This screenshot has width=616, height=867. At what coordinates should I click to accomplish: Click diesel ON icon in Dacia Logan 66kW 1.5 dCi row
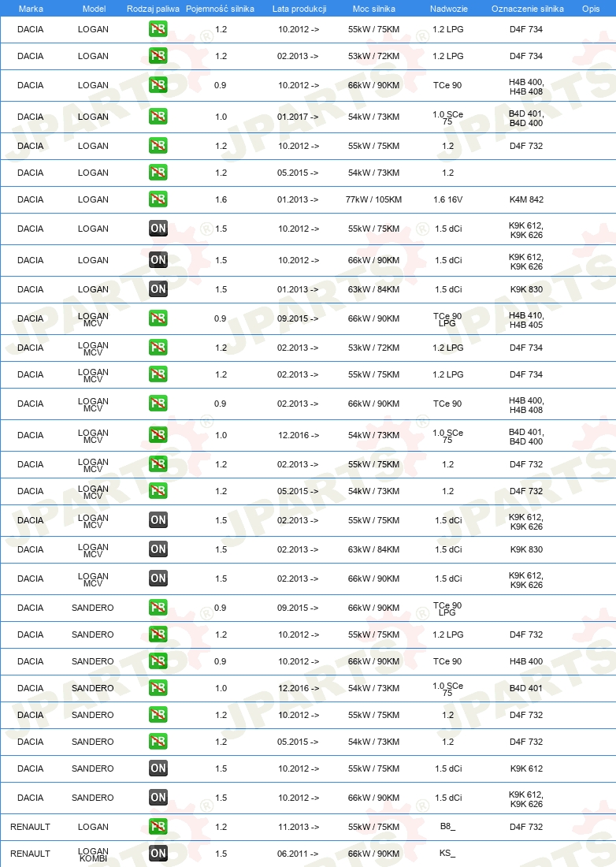[158, 260]
